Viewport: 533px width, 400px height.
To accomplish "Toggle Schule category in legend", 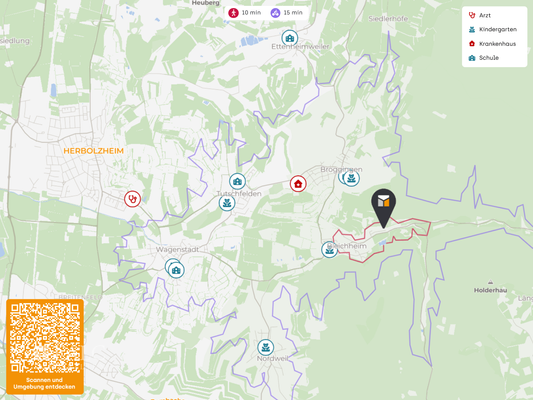I will point(484,58).
